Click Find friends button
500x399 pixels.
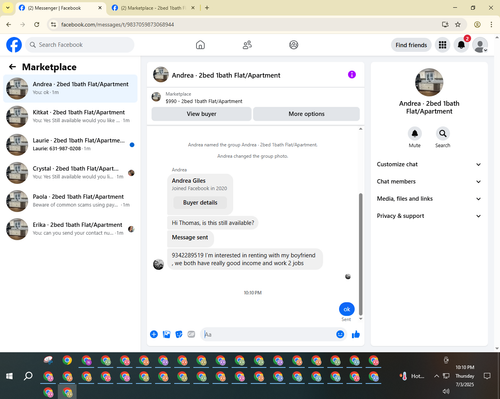pos(411,45)
